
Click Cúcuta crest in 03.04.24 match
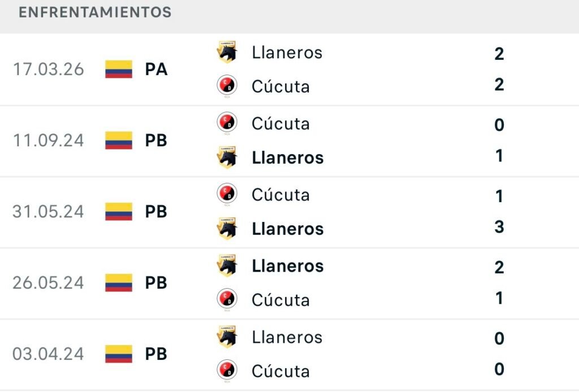[227, 371]
